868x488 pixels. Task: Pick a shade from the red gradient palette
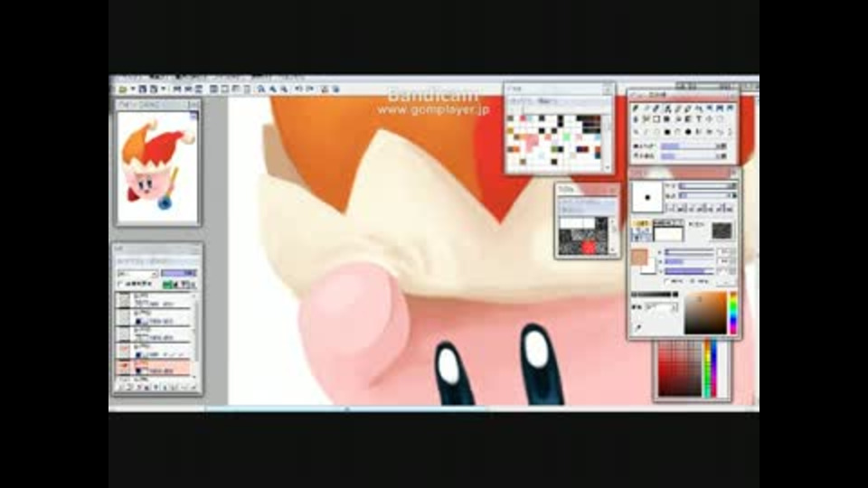coord(680,369)
